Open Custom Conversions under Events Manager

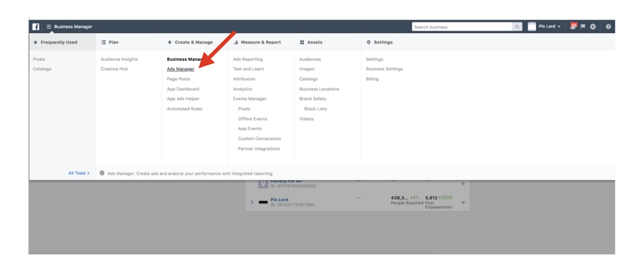coord(259,139)
